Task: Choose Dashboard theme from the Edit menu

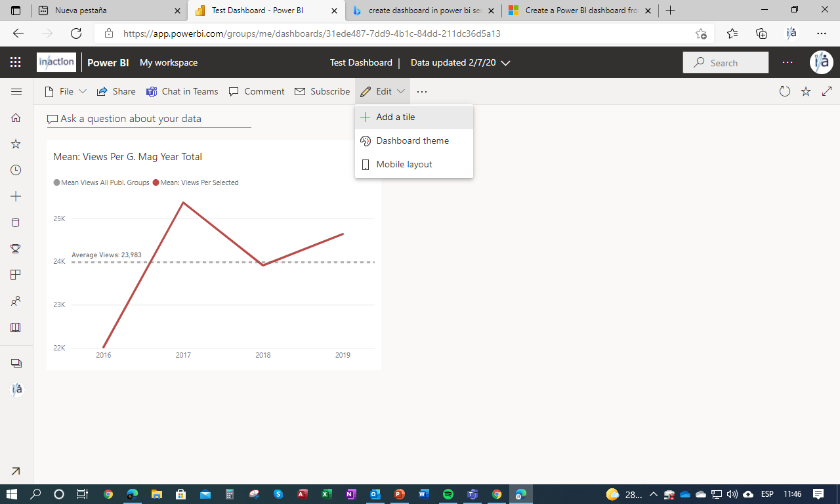Action: [414, 140]
